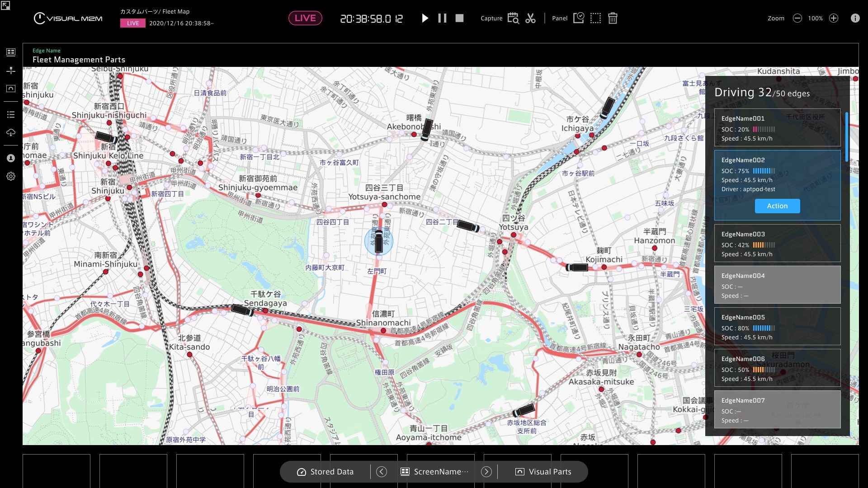Delete panel with trash icon
The image size is (868, 488).
click(613, 18)
